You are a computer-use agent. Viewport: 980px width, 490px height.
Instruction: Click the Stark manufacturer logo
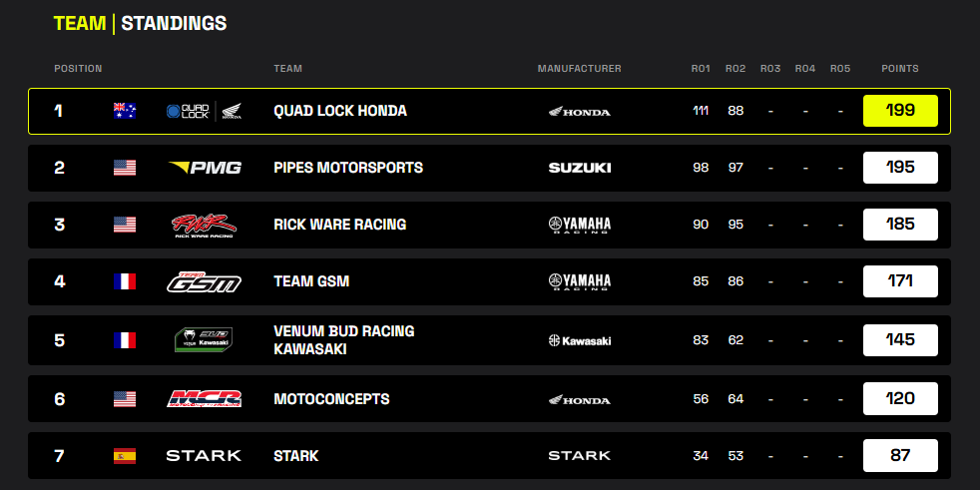pyautogui.click(x=580, y=456)
